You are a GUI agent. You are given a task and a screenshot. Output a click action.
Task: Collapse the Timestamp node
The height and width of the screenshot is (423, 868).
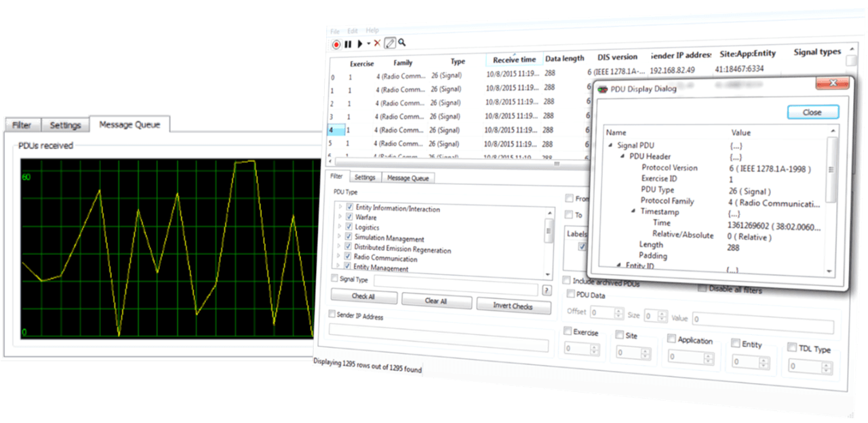[x=634, y=211]
